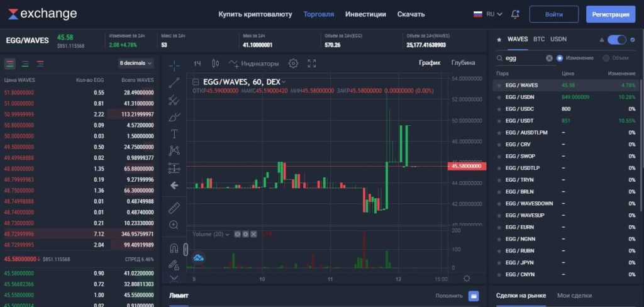The width and height of the screenshot is (644, 307).
Task: Open candlestick chart style selector
Action: [215, 64]
